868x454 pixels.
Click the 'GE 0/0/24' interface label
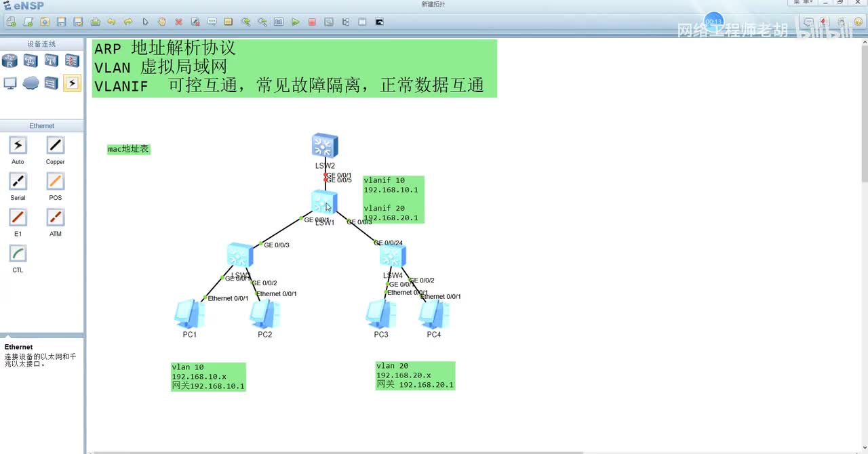point(389,243)
